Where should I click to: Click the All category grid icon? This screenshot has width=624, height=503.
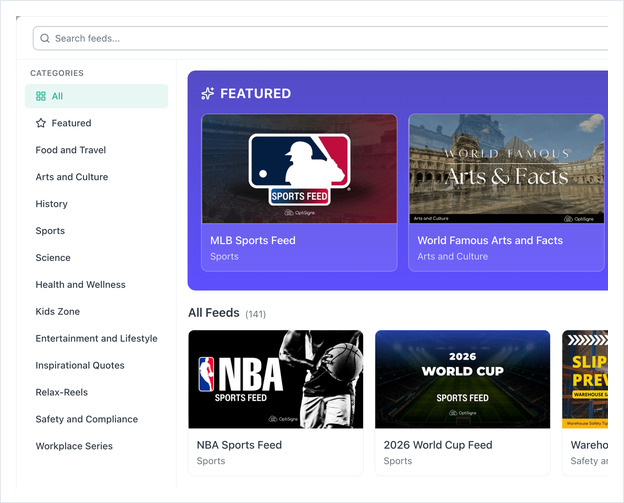click(x=41, y=96)
